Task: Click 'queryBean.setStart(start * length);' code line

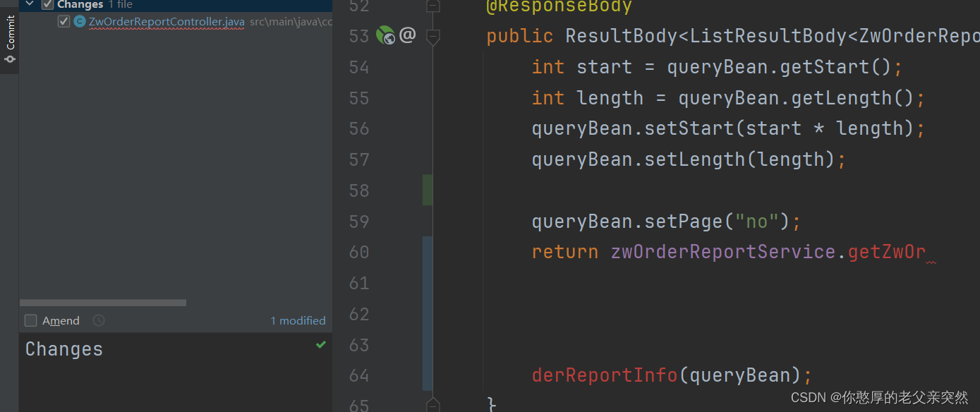Action: click(728, 129)
